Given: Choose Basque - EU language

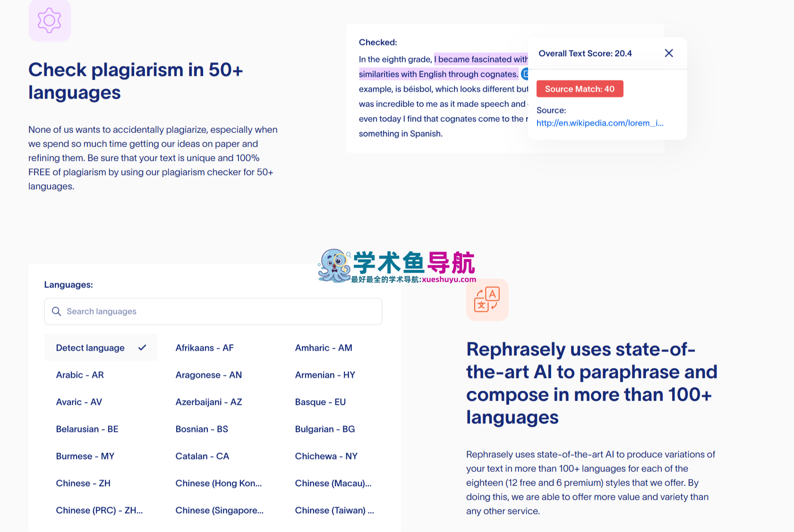Looking at the screenshot, I should click(x=320, y=402).
